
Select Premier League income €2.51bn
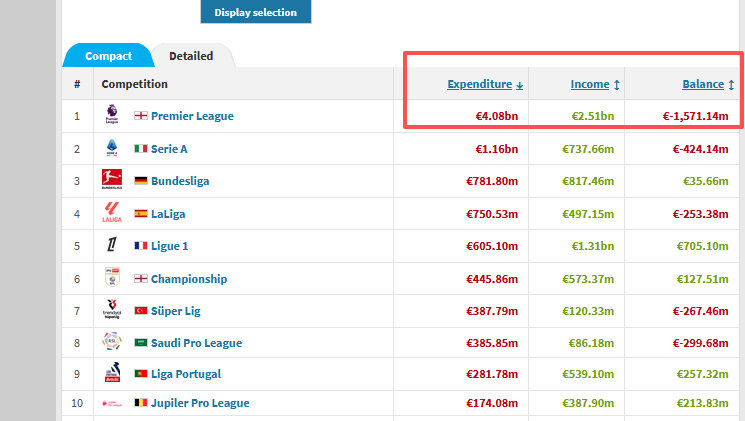[x=592, y=116]
